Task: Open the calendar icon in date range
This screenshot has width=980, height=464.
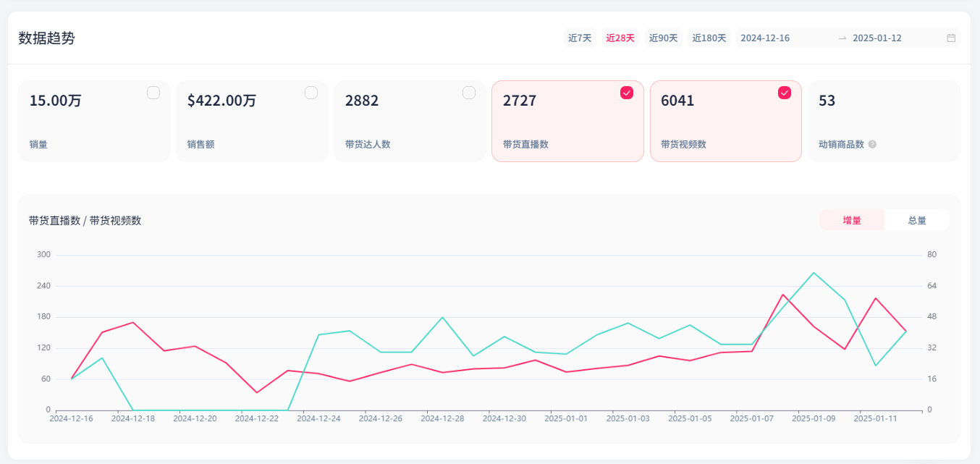Action: pos(951,38)
